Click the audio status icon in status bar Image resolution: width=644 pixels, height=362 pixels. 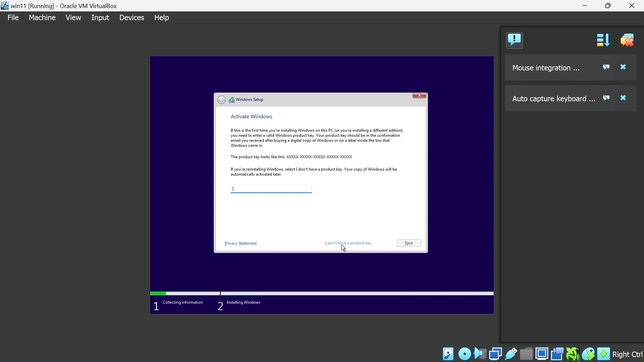(480, 354)
